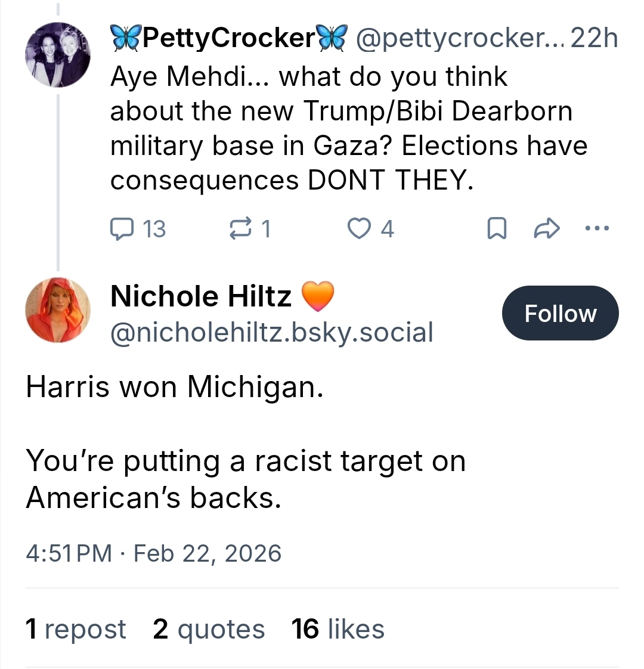Like PettyCrocker's post with the heart icon
Screen dimensions: 644x669
pyautogui.click(x=358, y=228)
